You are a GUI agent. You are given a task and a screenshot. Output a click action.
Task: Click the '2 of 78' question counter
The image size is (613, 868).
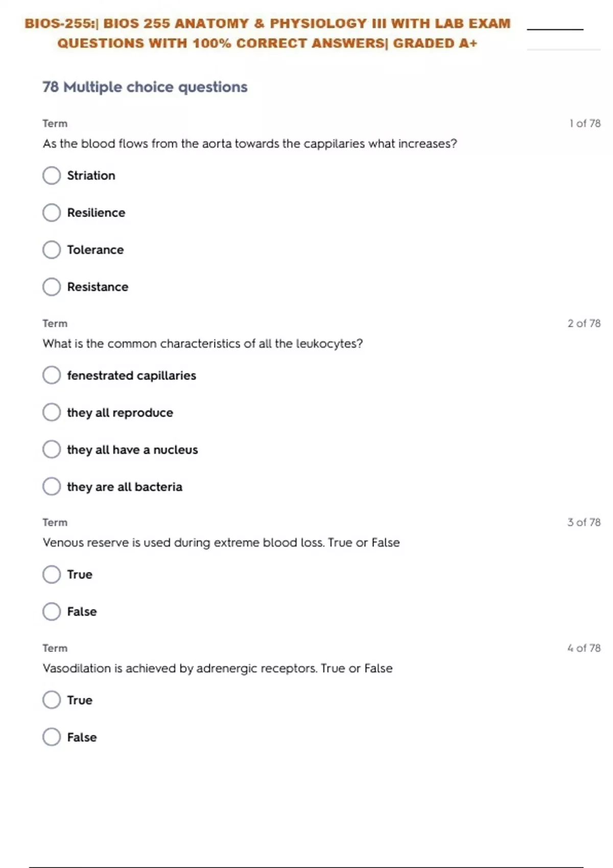[584, 323]
